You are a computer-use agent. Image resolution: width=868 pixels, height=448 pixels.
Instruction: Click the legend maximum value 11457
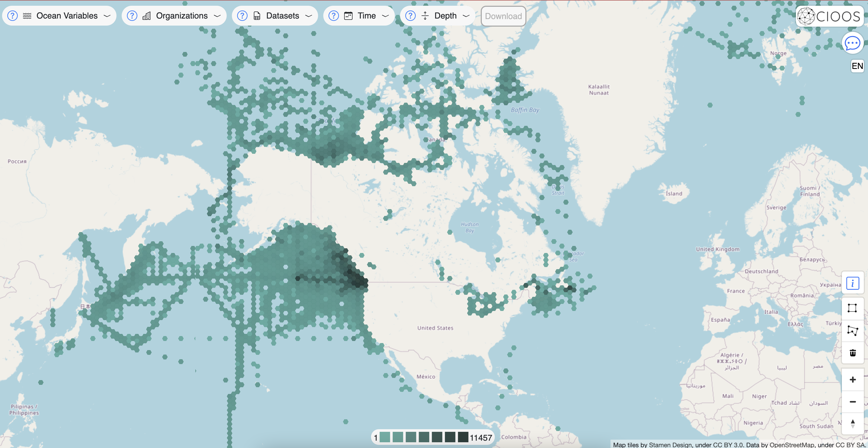click(481, 438)
